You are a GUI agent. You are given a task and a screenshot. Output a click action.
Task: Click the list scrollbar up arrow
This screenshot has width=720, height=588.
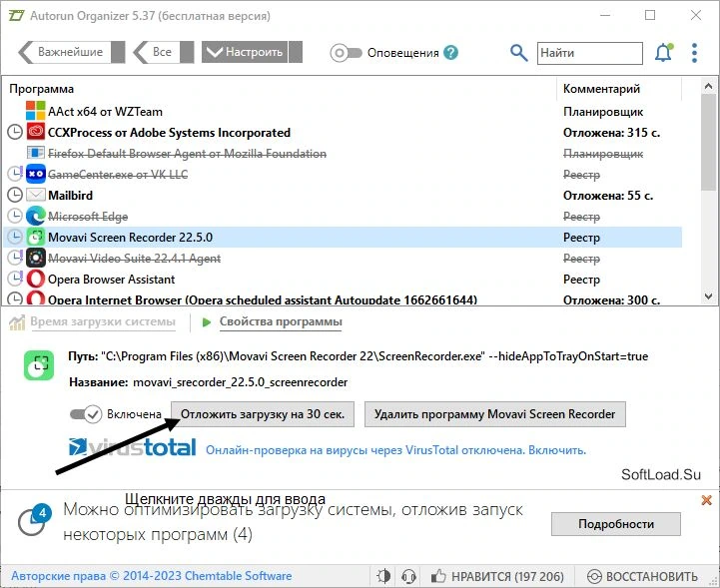click(708, 86)
